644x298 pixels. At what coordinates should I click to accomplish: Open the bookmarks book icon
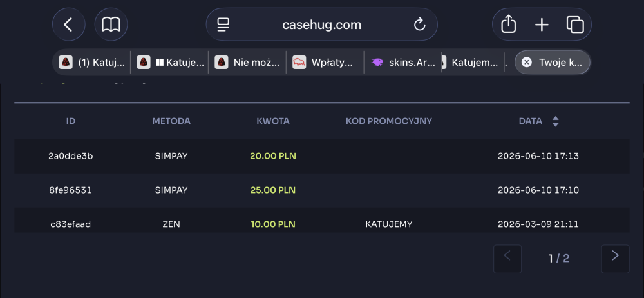[111, 25]
